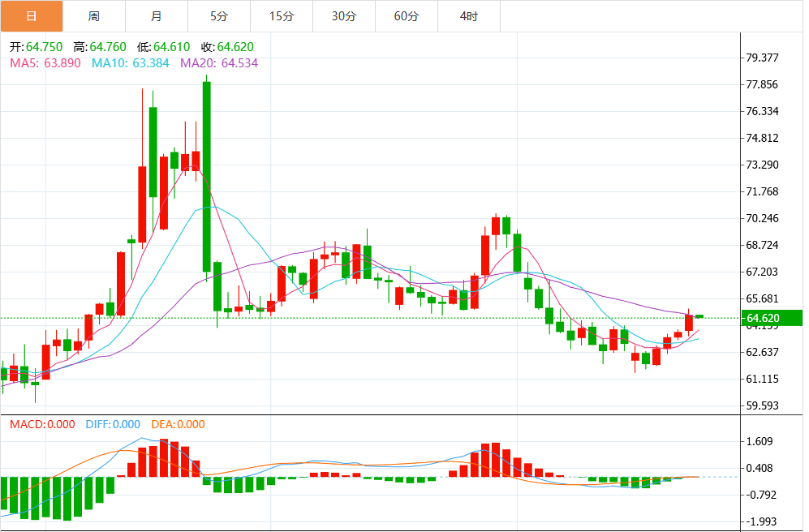
Task: Click the green 64.620 current price tag
Action: click(x=771, y=318)
